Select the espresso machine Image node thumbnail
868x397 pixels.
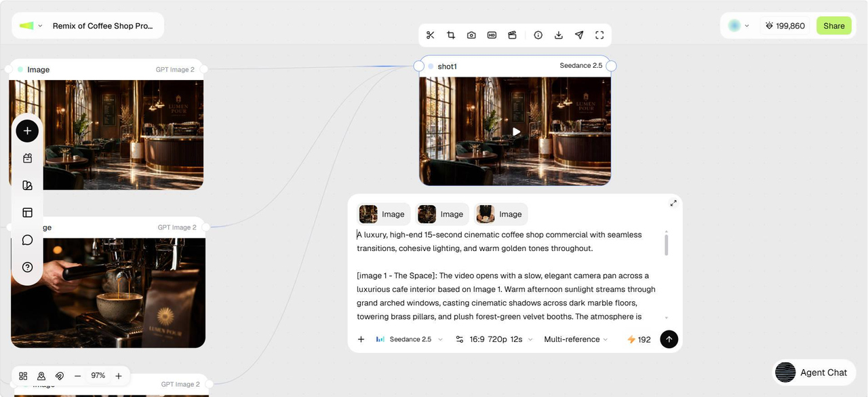(x=108, y=292)
